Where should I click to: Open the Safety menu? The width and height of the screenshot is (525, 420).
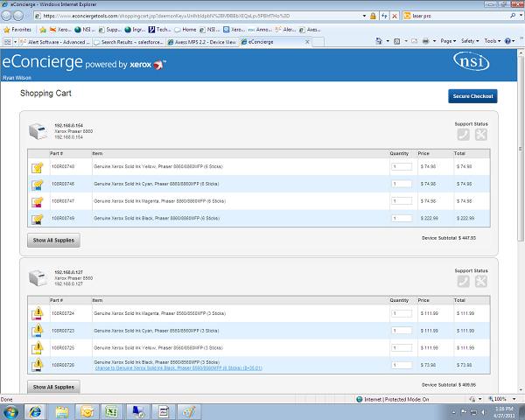(470, 41)
